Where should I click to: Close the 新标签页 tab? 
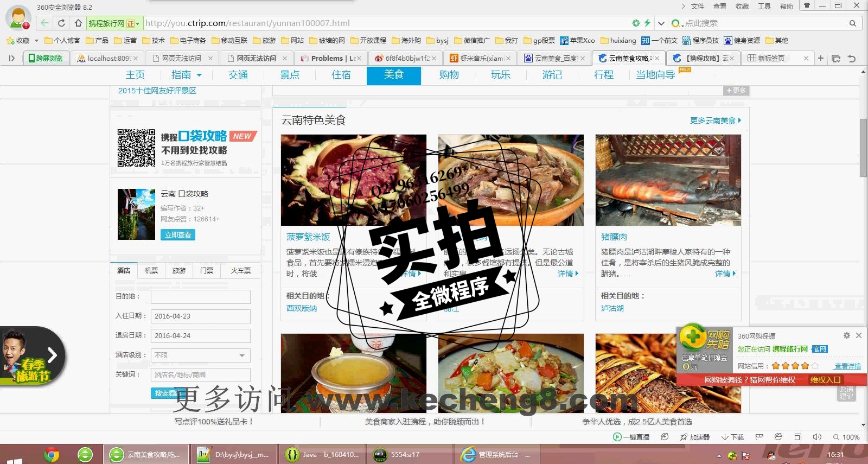click(x=806, y=58)
